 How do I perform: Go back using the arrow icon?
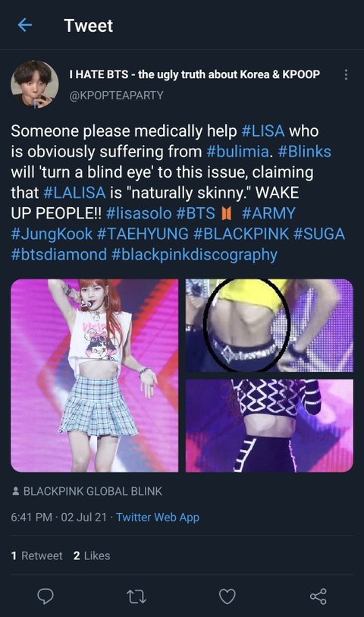click(25, 25)
